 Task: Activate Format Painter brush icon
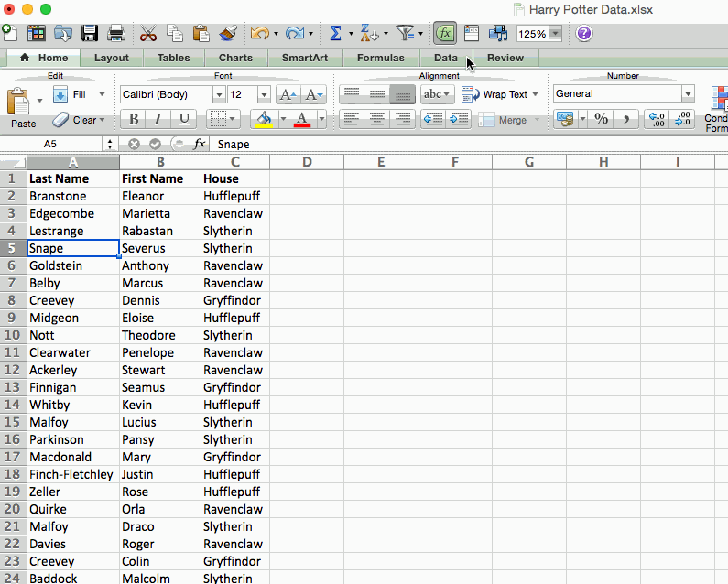(x=228, y=34)
